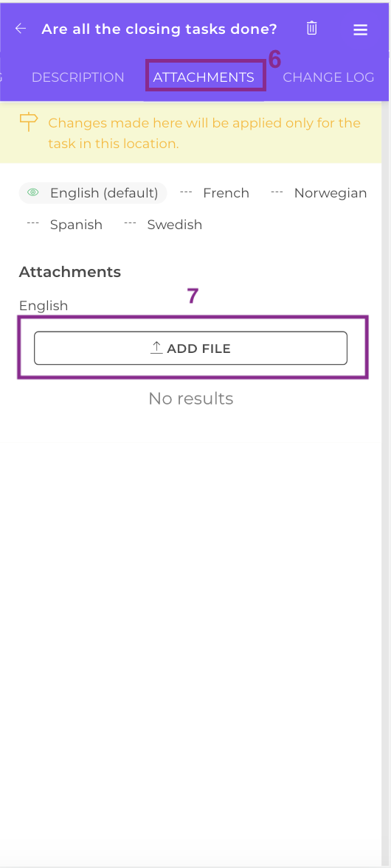391x868 pixels.
Task: Click the dashes icon beside French
Action: point(187,192)
